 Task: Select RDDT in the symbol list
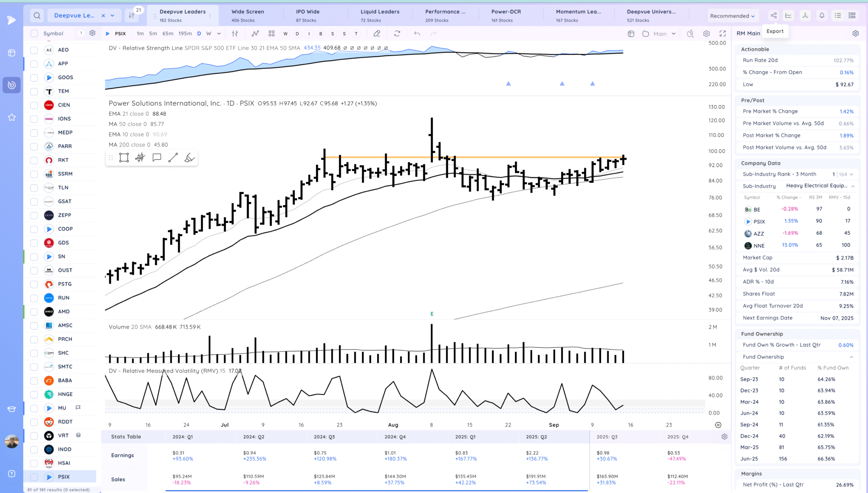click(65, 422)
